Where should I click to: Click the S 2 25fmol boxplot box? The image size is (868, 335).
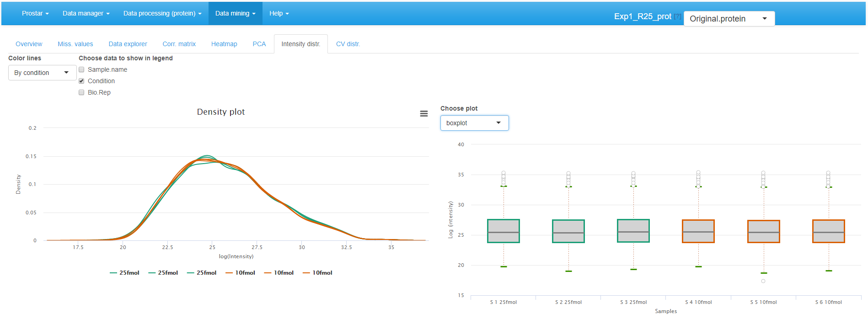[x=568, y=231]
